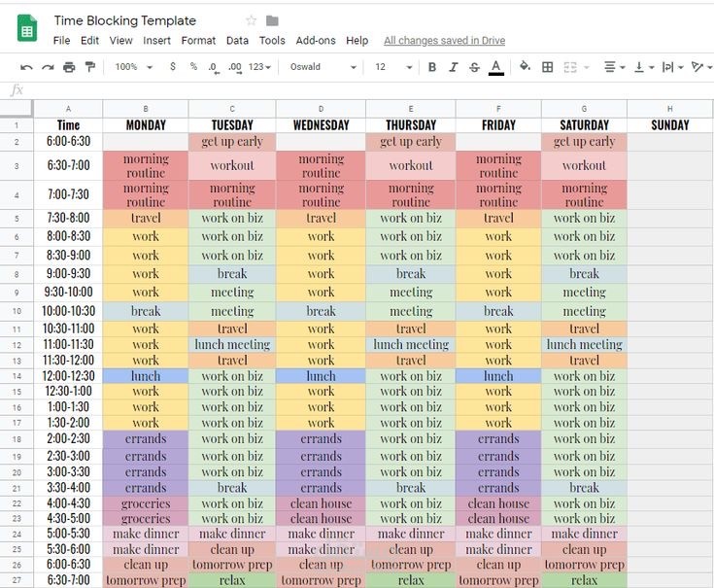Screen dimensions: 714x588
Task: Select Wednesday's lunch cell
Action: [321, 376]
